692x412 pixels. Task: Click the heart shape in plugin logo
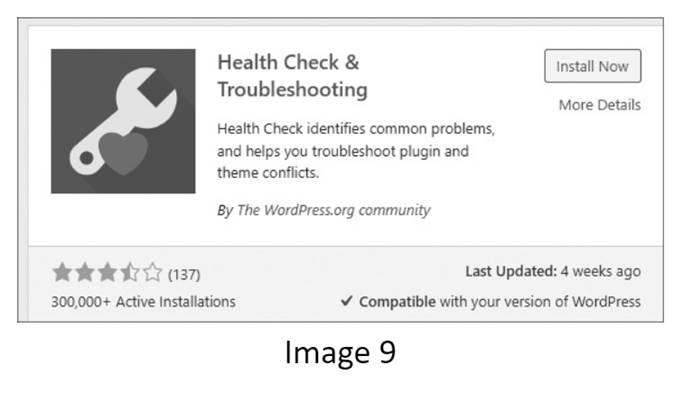[123, 154]
